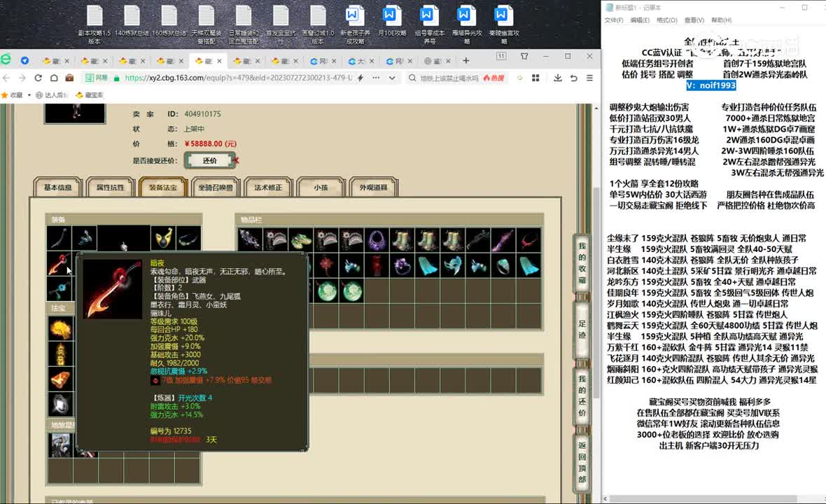Reload the current browser page

(38, 78)
